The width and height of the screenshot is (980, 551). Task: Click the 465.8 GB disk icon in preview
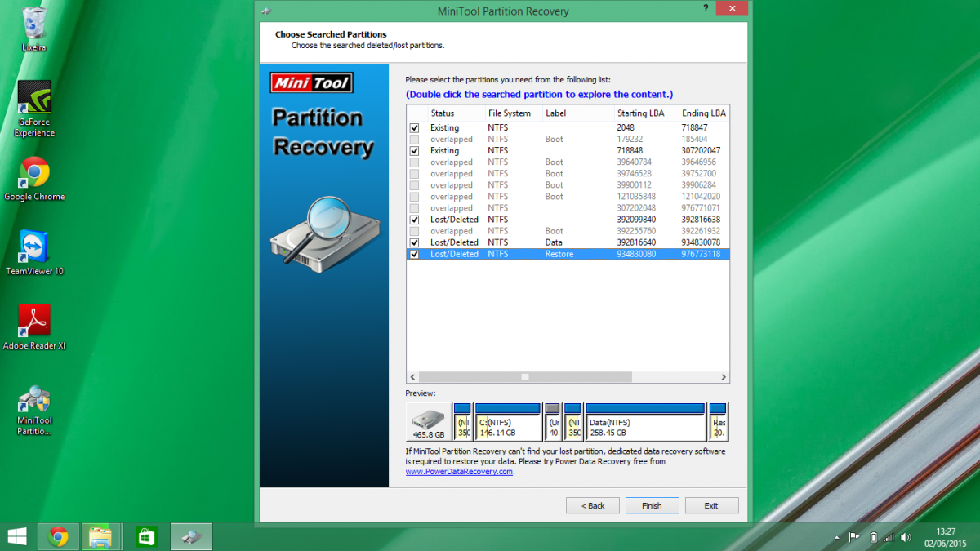click(x=429, y=422)
